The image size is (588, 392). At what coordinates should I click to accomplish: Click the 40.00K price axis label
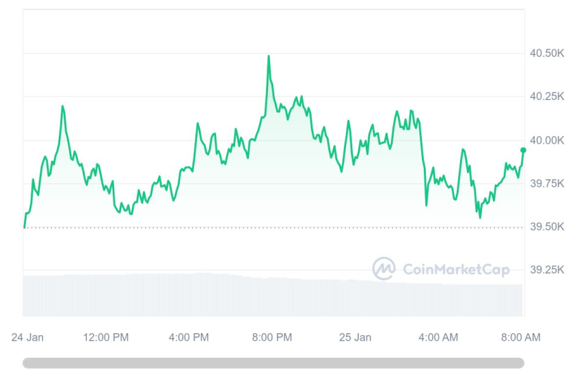(546, 140)
